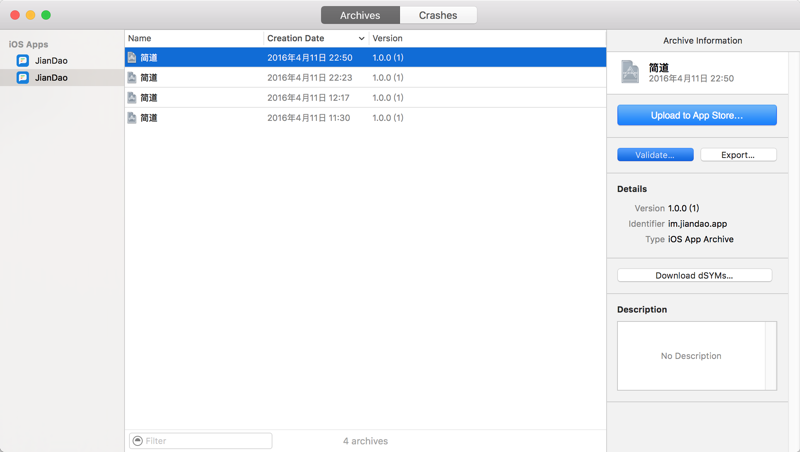The height and width of the screenshot is (452, 800).
Task: Click version 1.0.0 (1) in 11:30 row
Action: coord(388,118)
